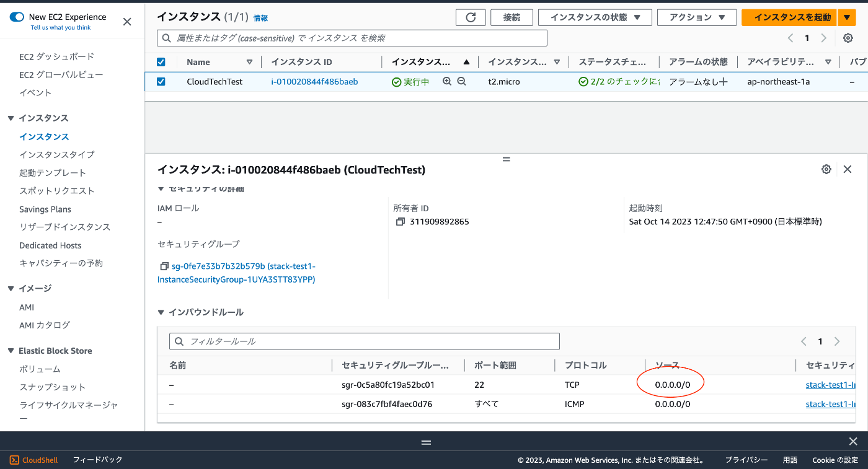868x469 pixels.
Task: Open リザーブドインスタンス in sidebar
Action: (x=65, y=227)
